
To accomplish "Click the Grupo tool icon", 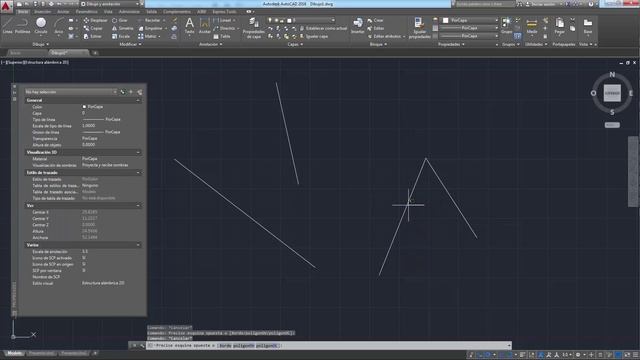I will (x=506, y=25).
